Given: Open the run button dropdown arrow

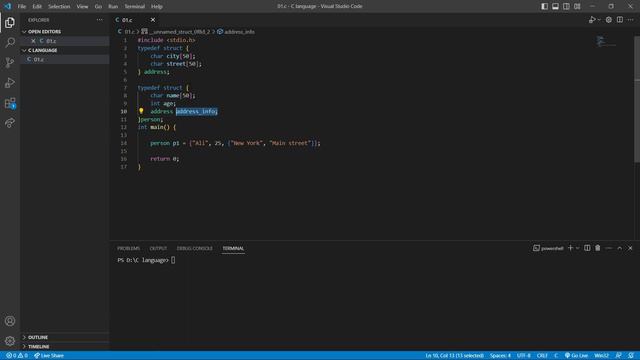Looking at the screenshot, I should [x=599, y=20].
